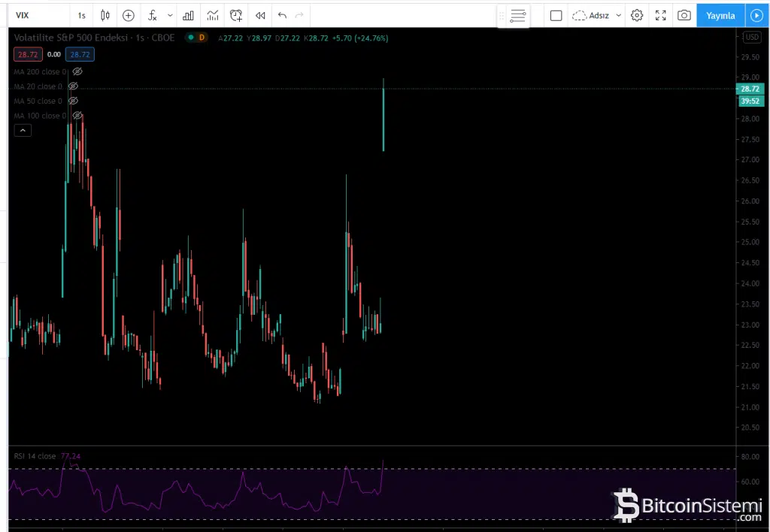Open the candlestick chart type selector
Screen dimensions: 770x532
tap(105, 15)
